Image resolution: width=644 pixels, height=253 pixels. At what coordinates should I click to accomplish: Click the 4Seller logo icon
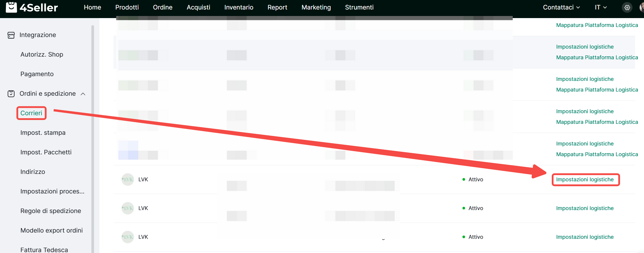pyautogui.click(x=11, y=7)
